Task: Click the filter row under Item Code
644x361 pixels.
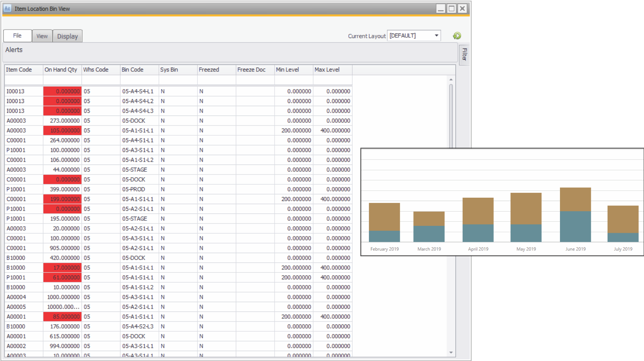Action: click(x=24, y=80)
